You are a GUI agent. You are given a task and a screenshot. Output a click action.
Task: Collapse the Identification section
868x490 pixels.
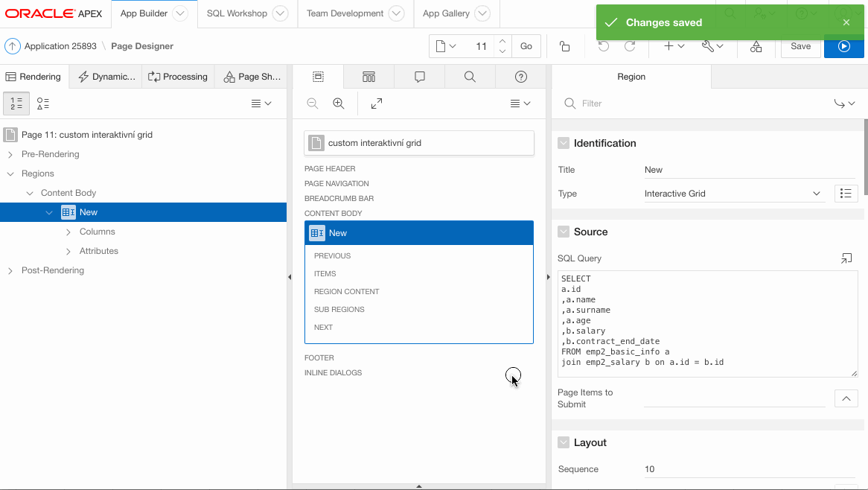564,143
